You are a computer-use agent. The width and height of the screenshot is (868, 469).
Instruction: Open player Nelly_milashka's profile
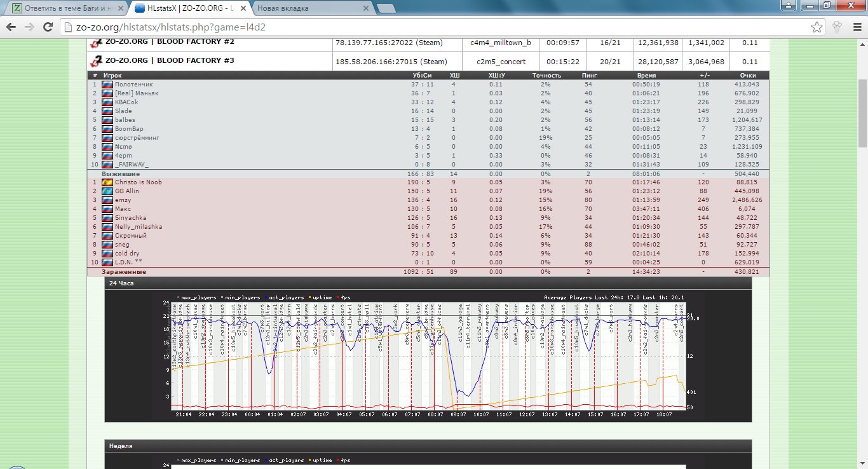click(x=138, y=227)
